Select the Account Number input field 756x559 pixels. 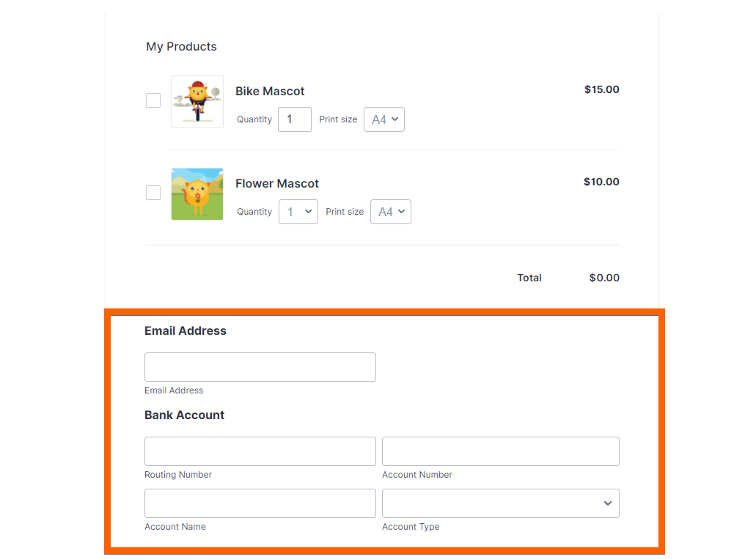(x=501, y=451)
